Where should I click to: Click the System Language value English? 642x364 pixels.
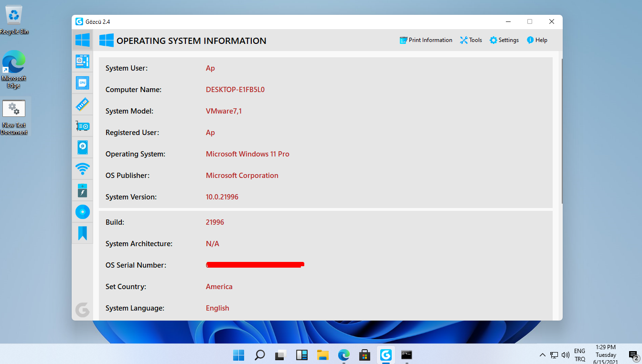click(217, 308)
